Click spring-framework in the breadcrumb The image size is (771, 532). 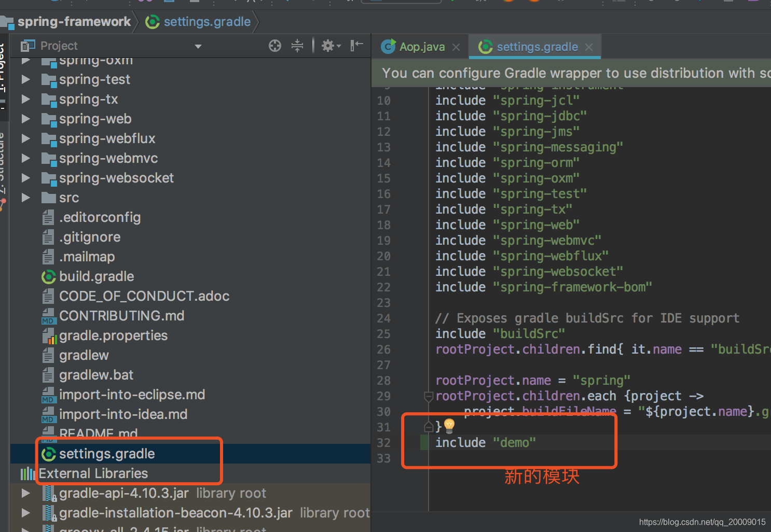point(74,21)
